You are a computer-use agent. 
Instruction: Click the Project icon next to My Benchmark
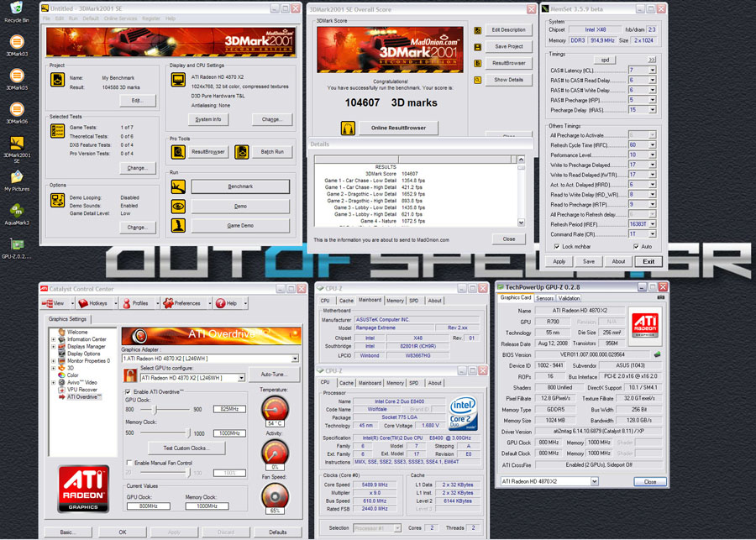pos(57,80)
